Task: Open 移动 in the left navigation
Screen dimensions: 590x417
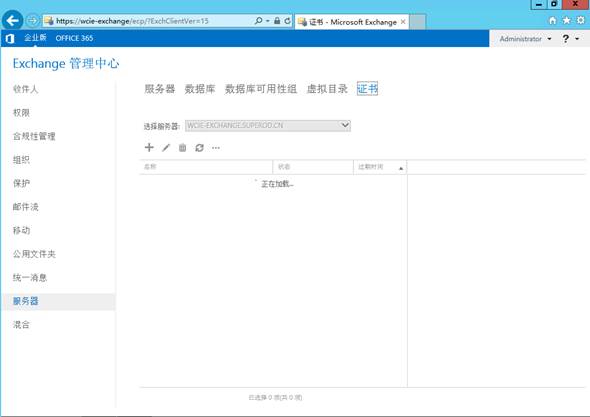Action: click(x=21, y=230)
